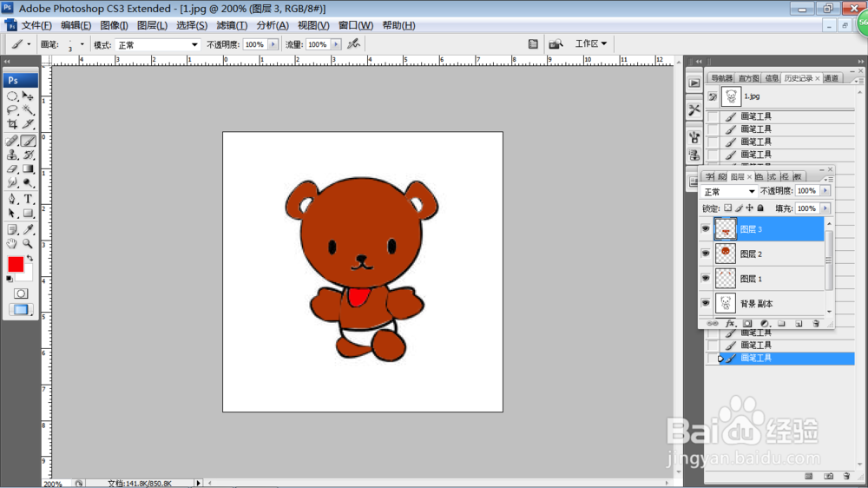Add a layer style with fx icon
This screenshot has width=868, height=488.
(x=730, y=324)
